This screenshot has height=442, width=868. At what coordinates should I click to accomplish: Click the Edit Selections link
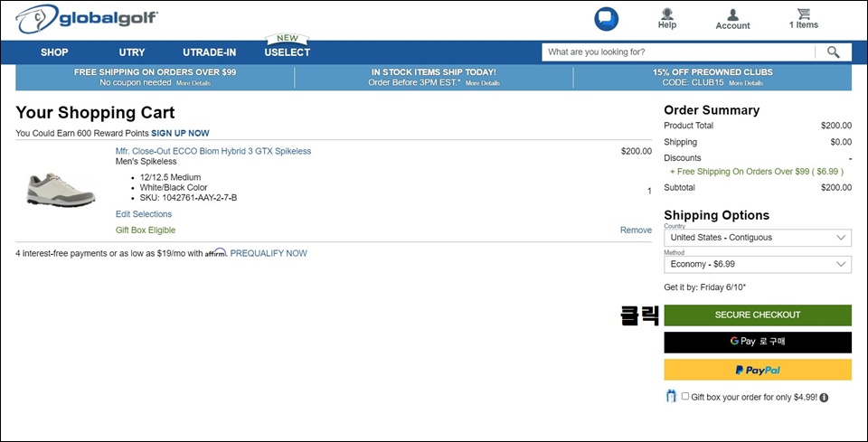point(144,214)
